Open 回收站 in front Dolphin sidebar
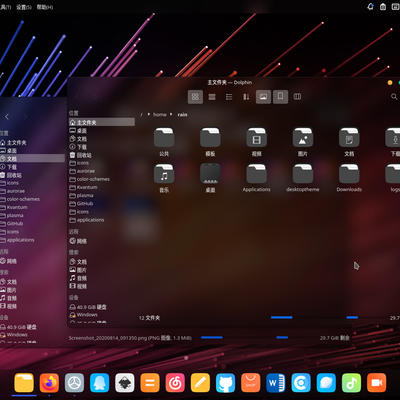 click(102, 155)
